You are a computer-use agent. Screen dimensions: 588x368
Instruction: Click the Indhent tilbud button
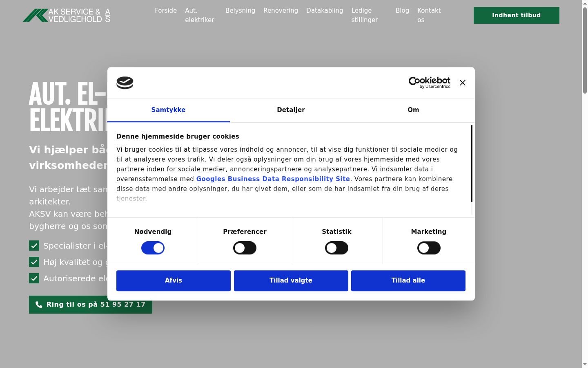point(517,15)
